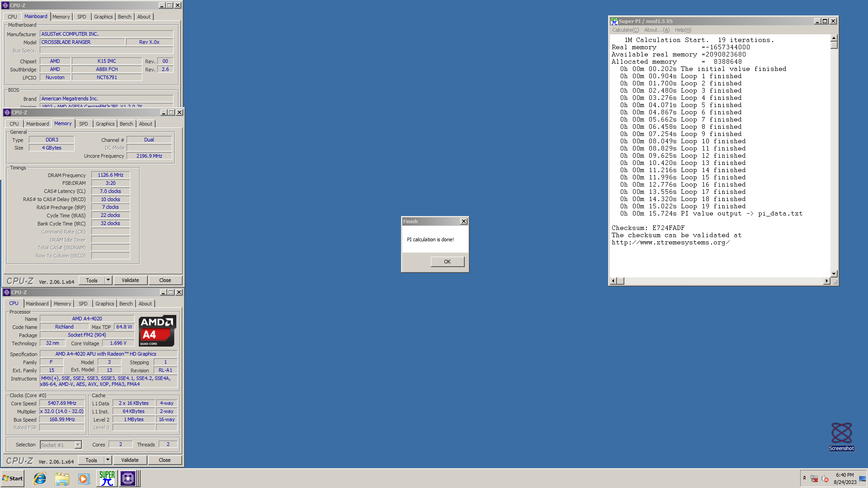Click the bottom CPU-Z CPU window title icon
Viewport: 868px width, 488px height.
pos(7,292)
